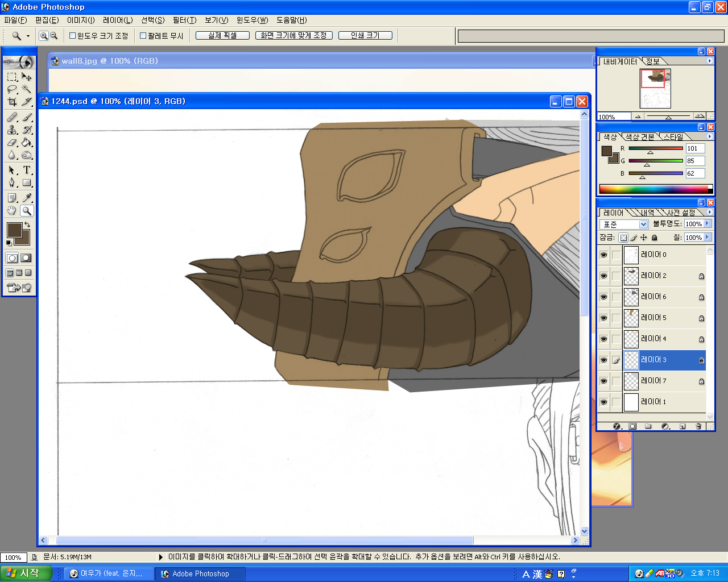This screenshot has height=582, width=728.
Task: Select the Magic Wand tool
Action: coord(27,89)
